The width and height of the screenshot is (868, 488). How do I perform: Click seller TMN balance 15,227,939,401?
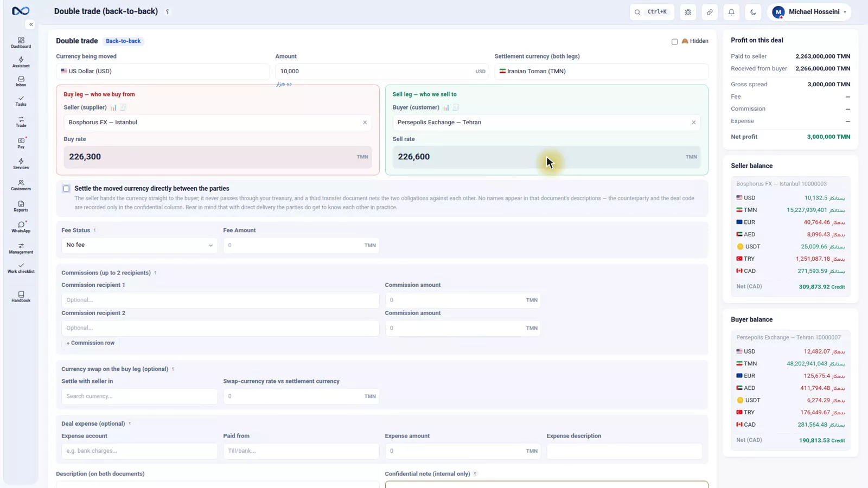807,210
